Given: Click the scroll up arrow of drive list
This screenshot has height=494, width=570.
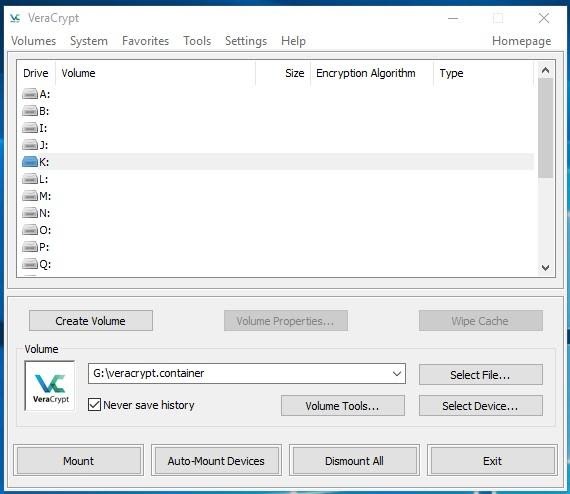Looking at the screenshot, I should [545, 70].
